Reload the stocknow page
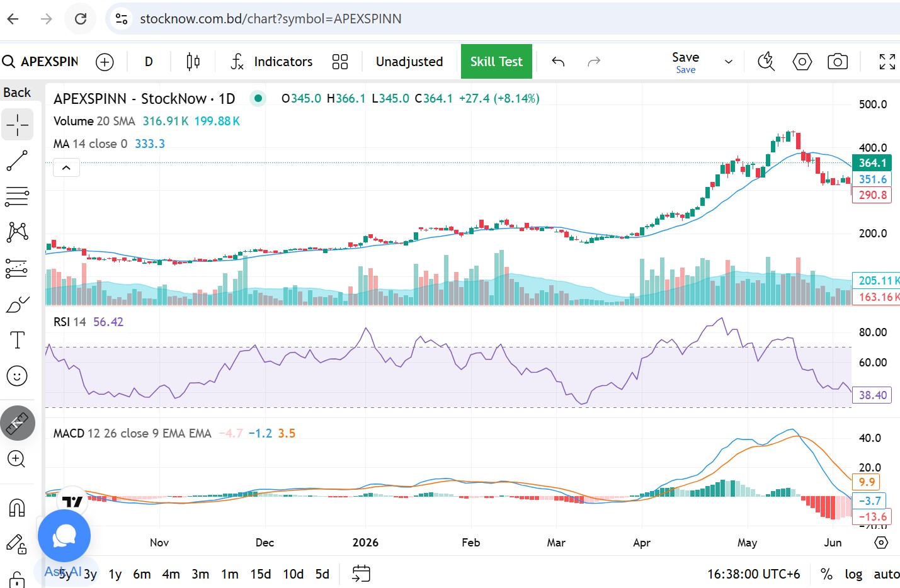 tap(81, 19)
